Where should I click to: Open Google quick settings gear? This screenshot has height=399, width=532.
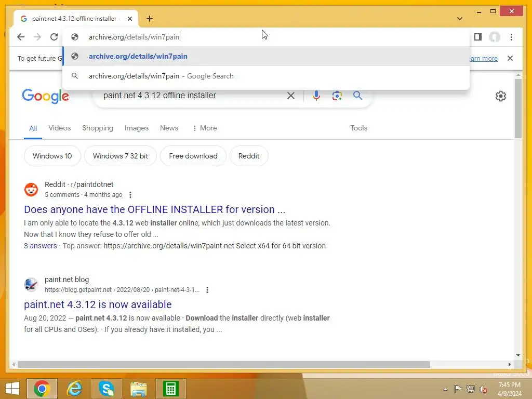pyautogui.click(x=501, y=96)
